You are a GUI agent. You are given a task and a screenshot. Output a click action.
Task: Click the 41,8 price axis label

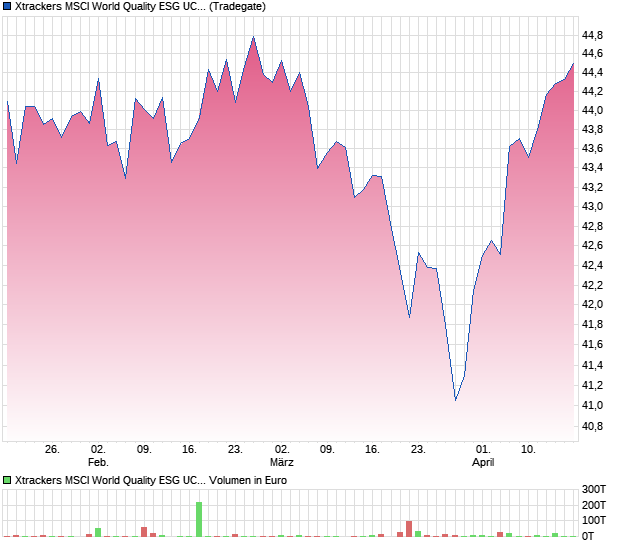coord(592,324)
